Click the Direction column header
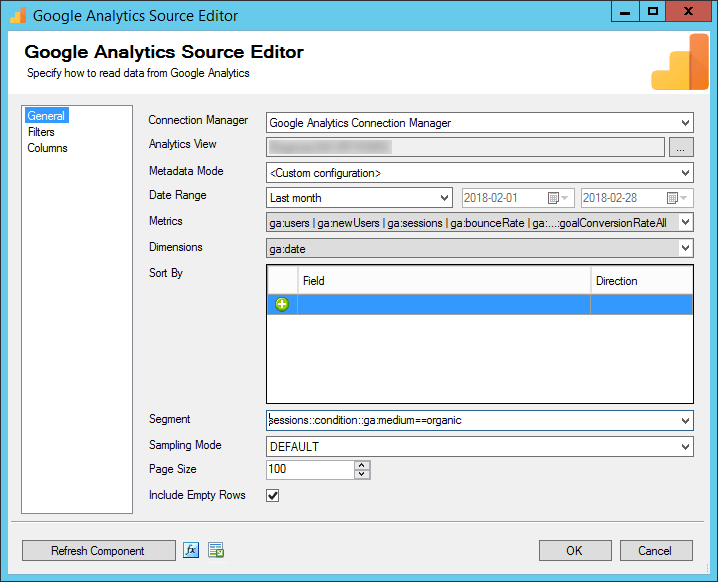 642,281
